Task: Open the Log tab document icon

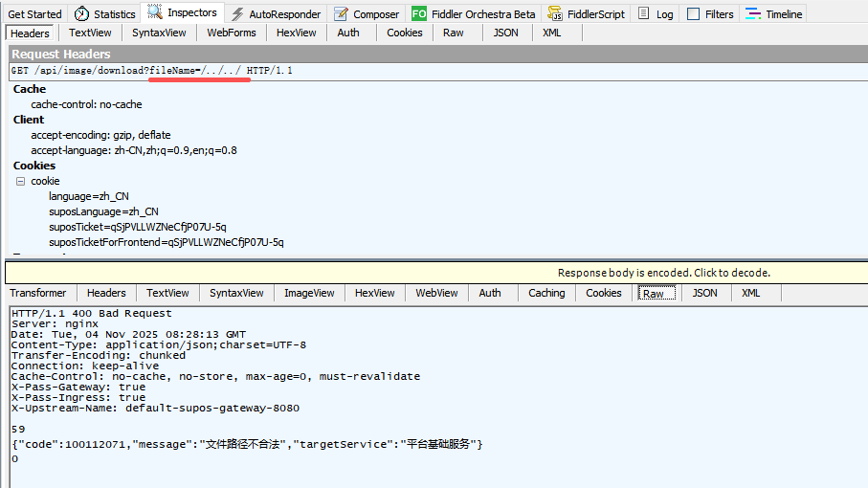Action: [643, 14]
